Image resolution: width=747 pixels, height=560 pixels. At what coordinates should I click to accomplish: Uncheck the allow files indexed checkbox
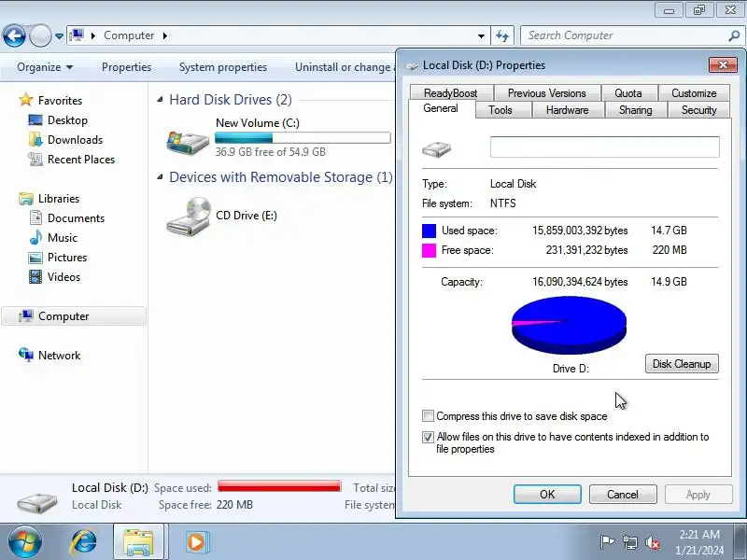(x=428, y=437)
